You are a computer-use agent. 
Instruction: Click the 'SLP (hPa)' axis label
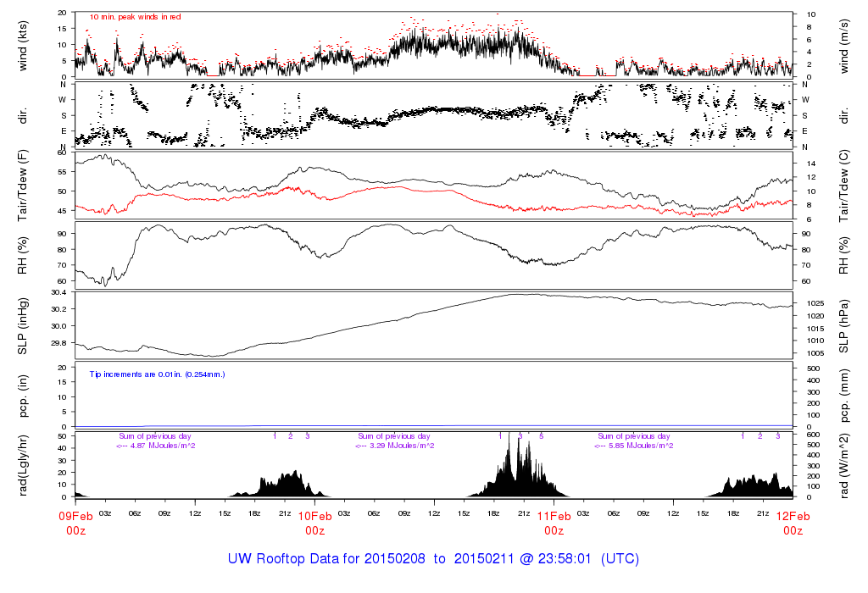point(843,326)
